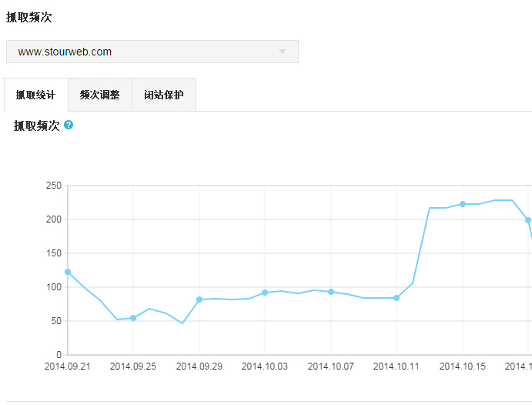Click the 抓取频次 title above the chart
This screenshot has width=532, height=405.
click(x=37, y=126)
